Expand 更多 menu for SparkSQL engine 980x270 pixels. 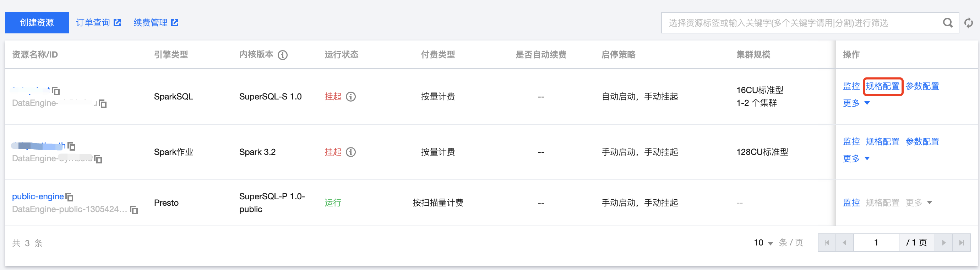[856, 103]
